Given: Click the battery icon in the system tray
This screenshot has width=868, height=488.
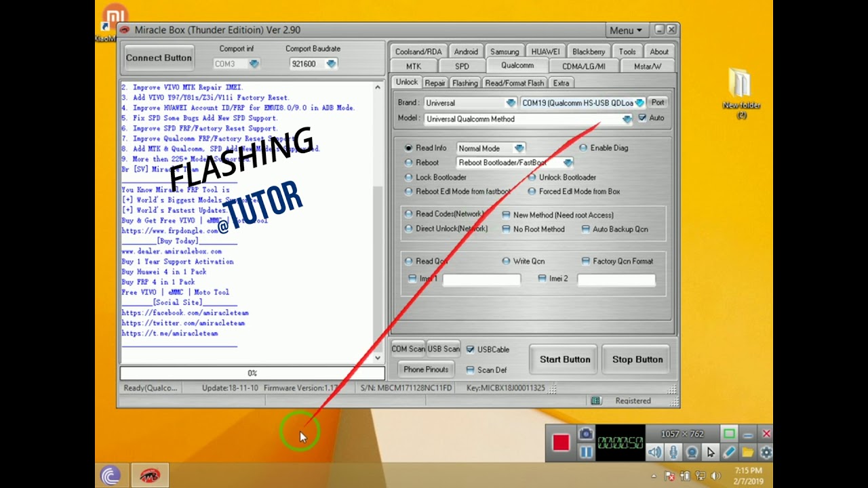Looking at the screenshot, I should (685, 476).
